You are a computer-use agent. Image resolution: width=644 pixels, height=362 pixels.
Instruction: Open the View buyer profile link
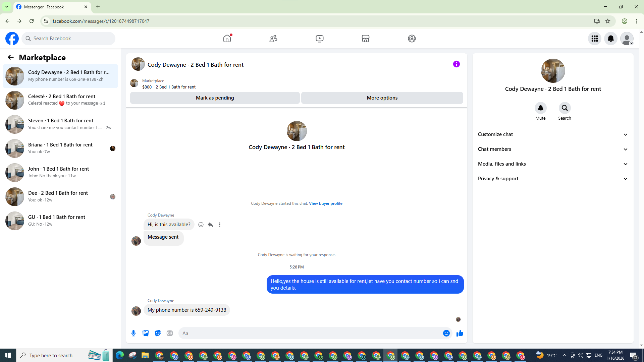tap(325, 203)
